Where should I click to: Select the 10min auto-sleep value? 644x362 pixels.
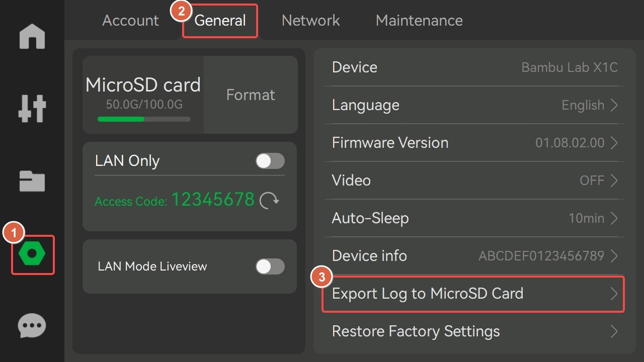point(587,218)
